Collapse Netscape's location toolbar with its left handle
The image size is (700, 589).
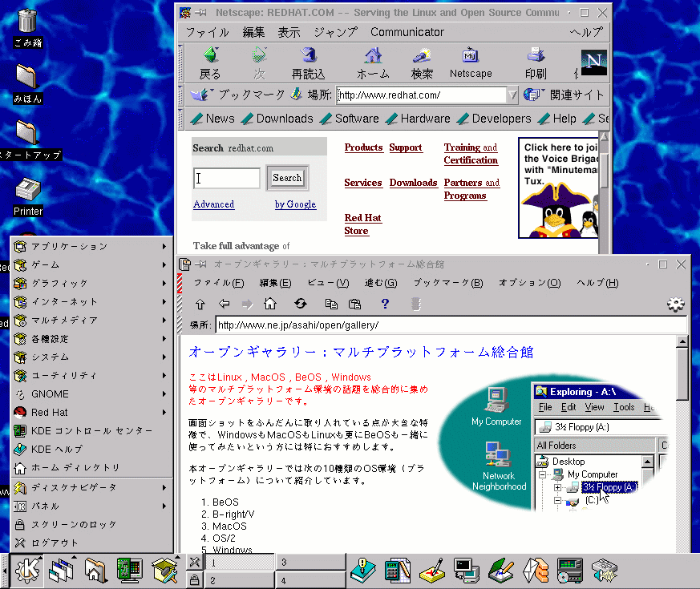click(180, 95)
